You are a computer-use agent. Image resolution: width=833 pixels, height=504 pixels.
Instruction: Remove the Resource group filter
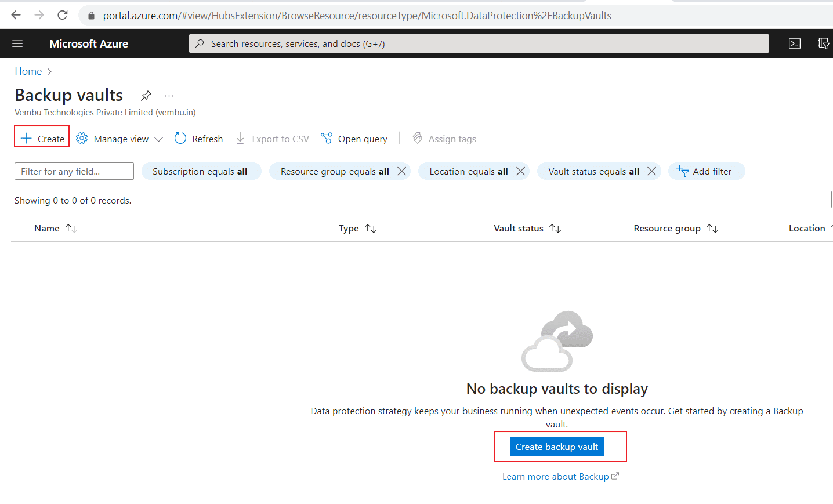[x=401, y=171]
